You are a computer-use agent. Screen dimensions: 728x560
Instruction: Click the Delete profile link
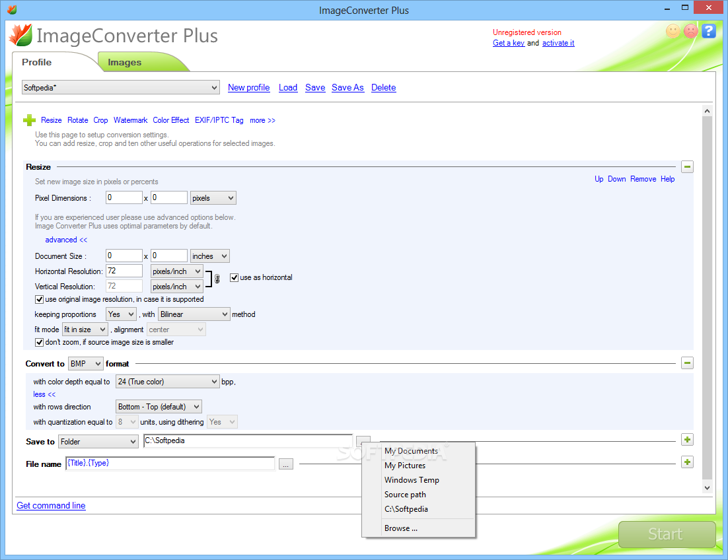[384, 87]
